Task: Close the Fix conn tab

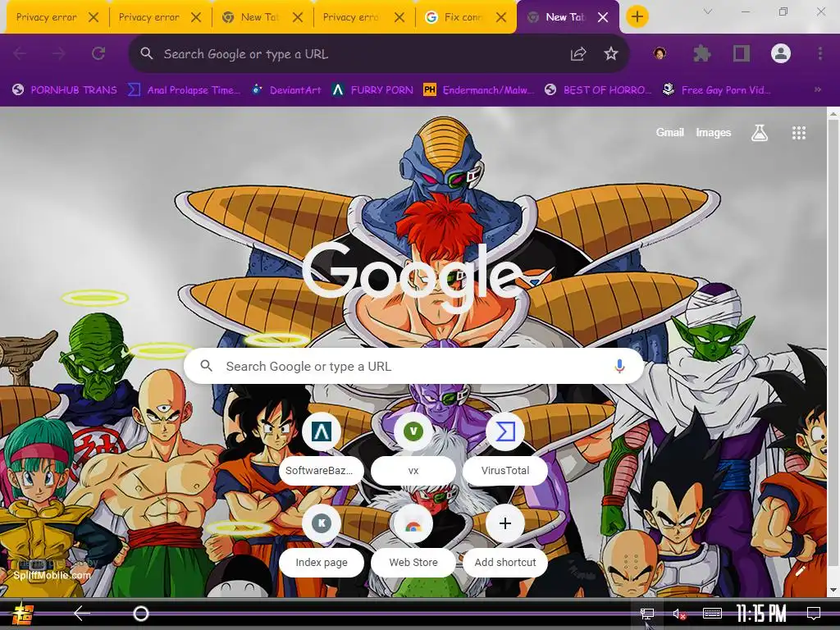Action: click(x=501, y=17)
